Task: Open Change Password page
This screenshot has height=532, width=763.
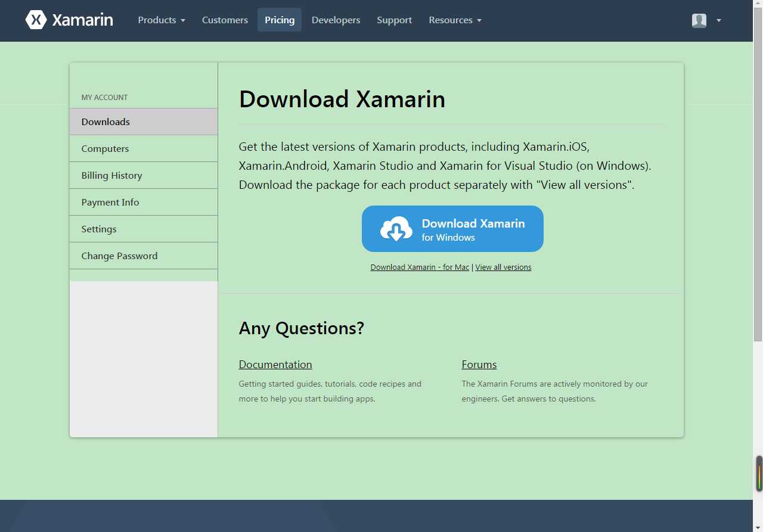Action: [x=144, y=256]
